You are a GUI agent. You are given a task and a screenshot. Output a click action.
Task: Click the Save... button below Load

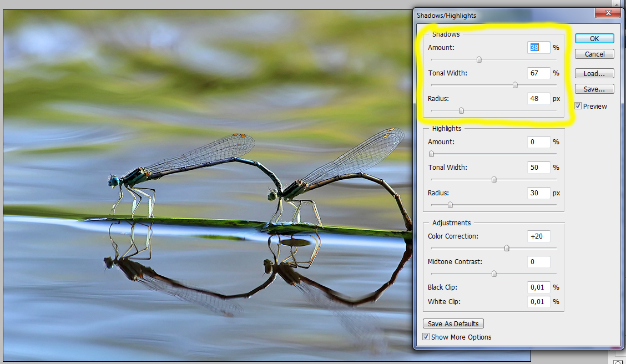(x=594, y=89)
